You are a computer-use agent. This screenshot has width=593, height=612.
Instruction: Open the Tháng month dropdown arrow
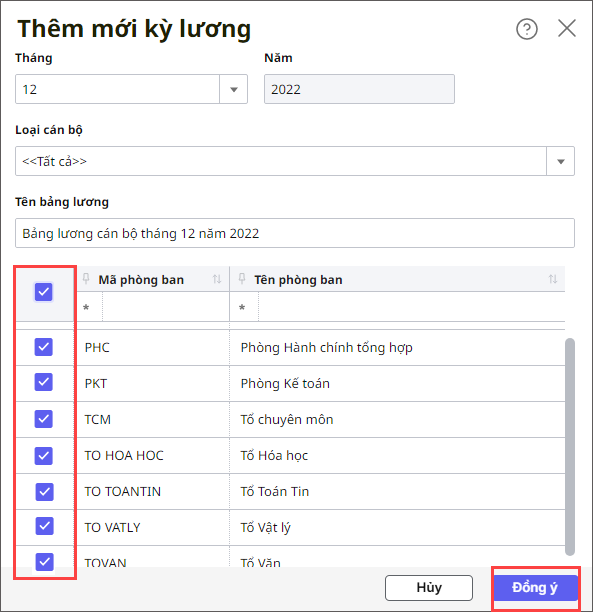233,89
